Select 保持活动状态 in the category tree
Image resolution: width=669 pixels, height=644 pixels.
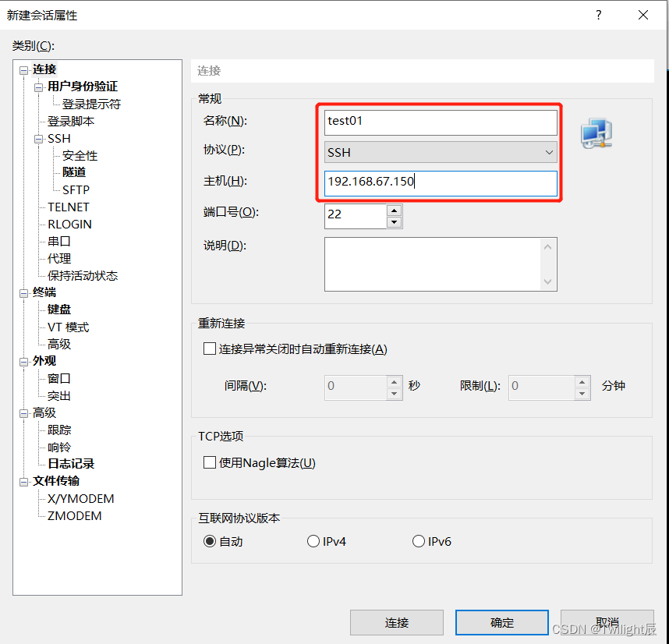click(x=83, y=275)
